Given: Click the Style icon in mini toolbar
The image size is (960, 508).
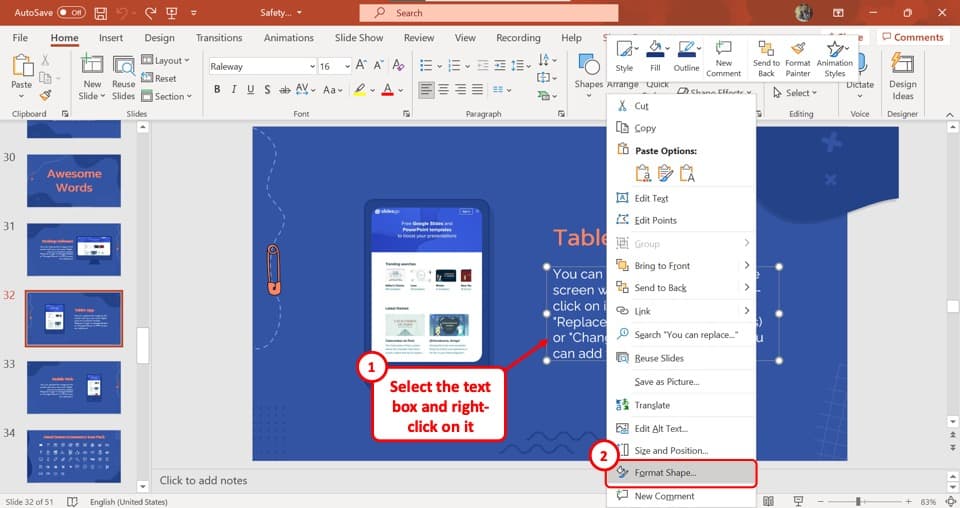Looking at the screenshot, I should point(624,56).
